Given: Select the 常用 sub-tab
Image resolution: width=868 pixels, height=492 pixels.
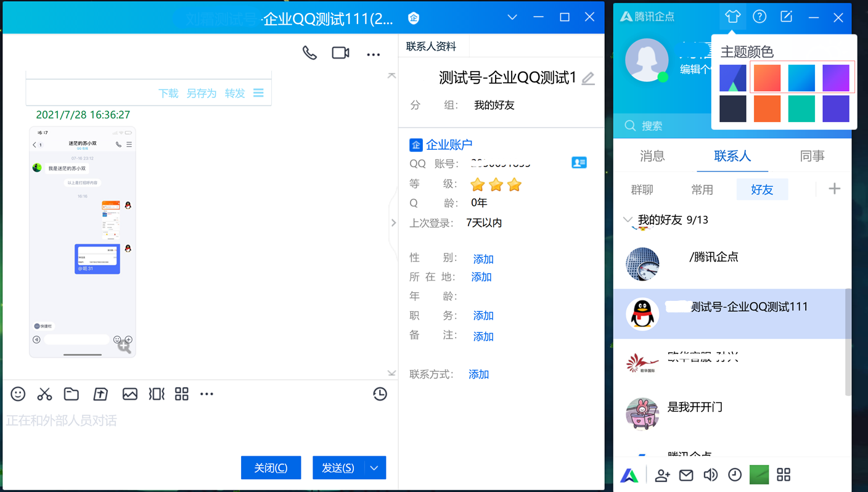Looking at the screenshot, I should pos(702,189).
